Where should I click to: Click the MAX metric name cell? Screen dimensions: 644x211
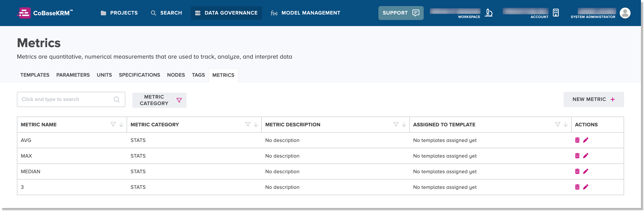pos(72,156)
